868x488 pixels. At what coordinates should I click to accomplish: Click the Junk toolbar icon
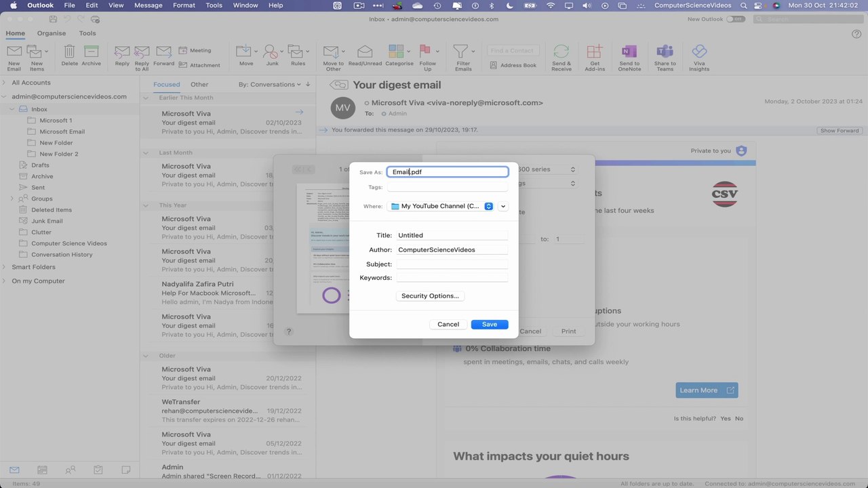tap(271, 52)
